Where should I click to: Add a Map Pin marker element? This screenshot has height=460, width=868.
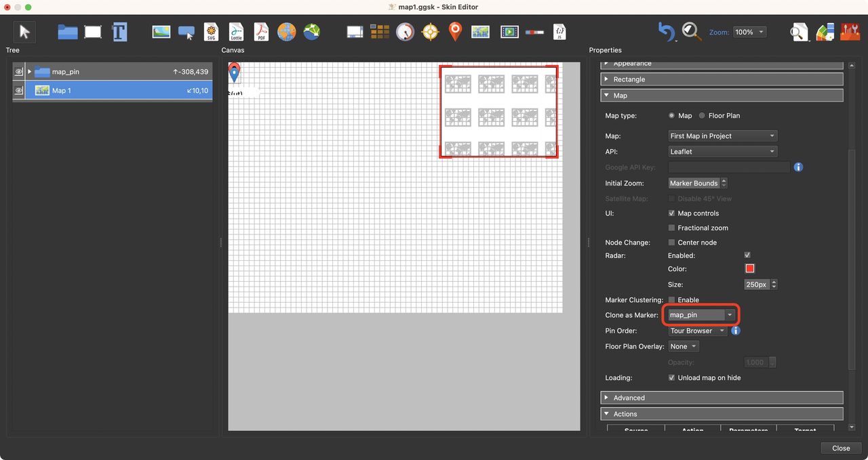455,31
